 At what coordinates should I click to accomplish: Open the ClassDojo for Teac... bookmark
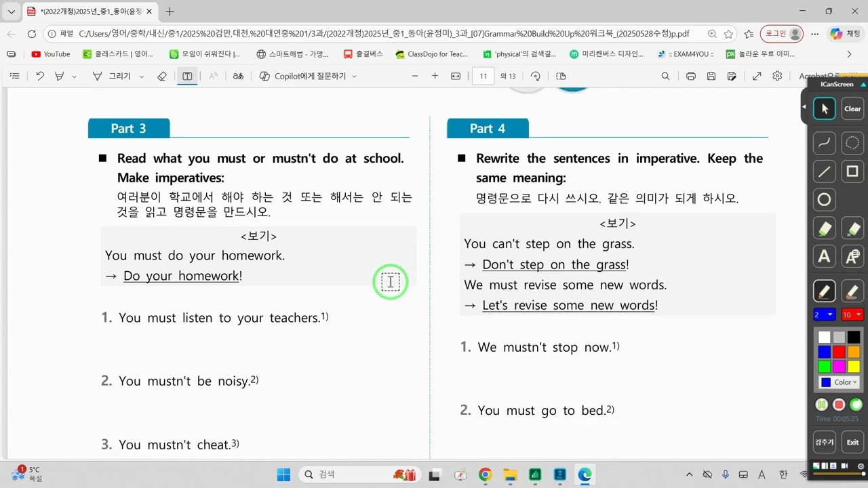(432, 54)
